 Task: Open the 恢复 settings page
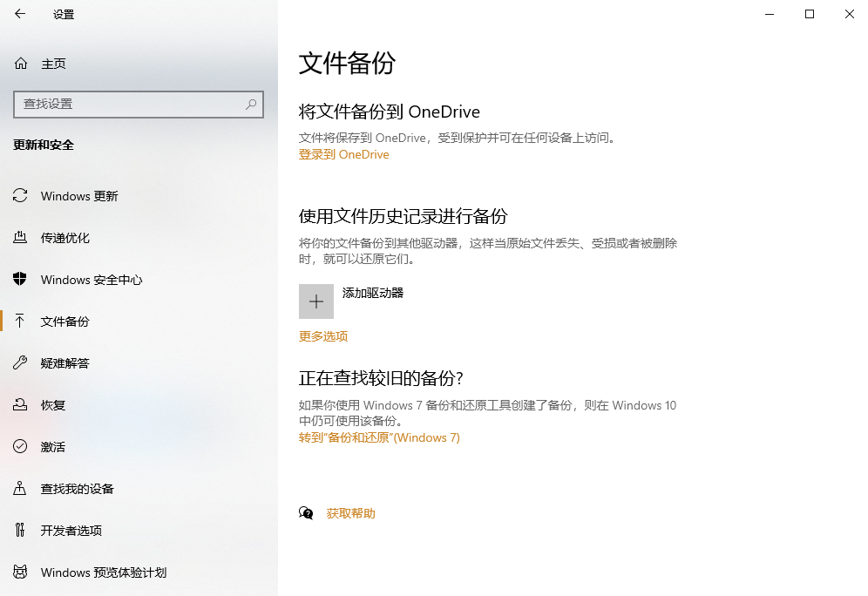point(52,405)
